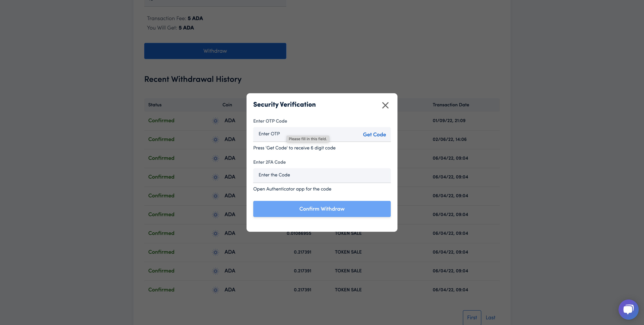Click the 'Please fill in this field' tooltip

pos(308,139)
